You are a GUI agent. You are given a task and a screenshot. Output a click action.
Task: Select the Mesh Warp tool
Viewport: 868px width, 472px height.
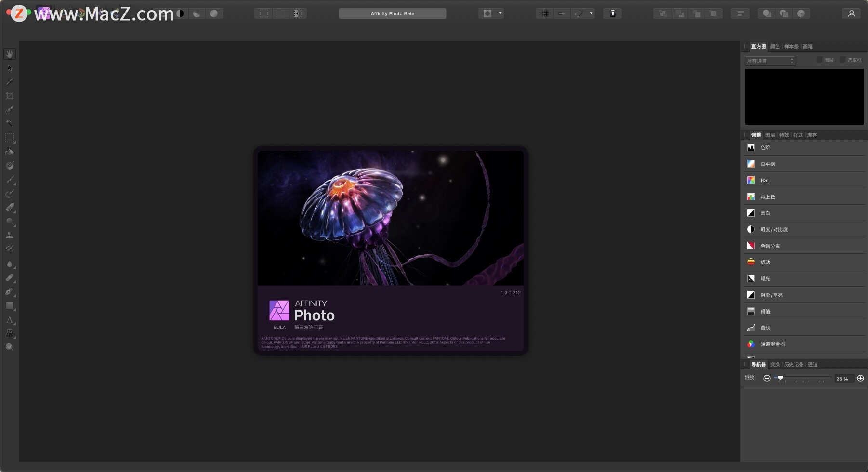tap(10, 333)
